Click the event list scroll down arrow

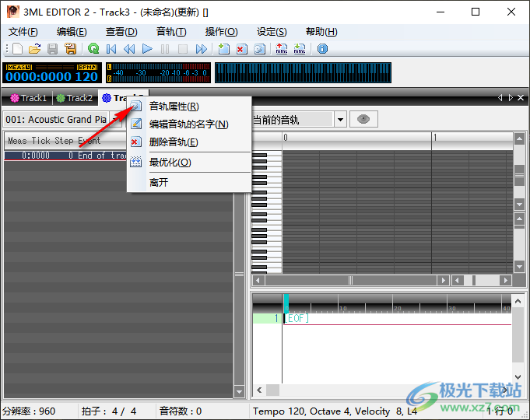coord(239,392)
